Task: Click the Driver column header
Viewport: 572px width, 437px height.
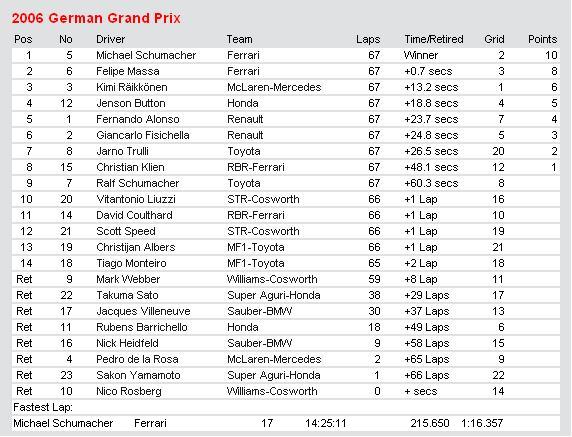Action: (x=111, y=39)
